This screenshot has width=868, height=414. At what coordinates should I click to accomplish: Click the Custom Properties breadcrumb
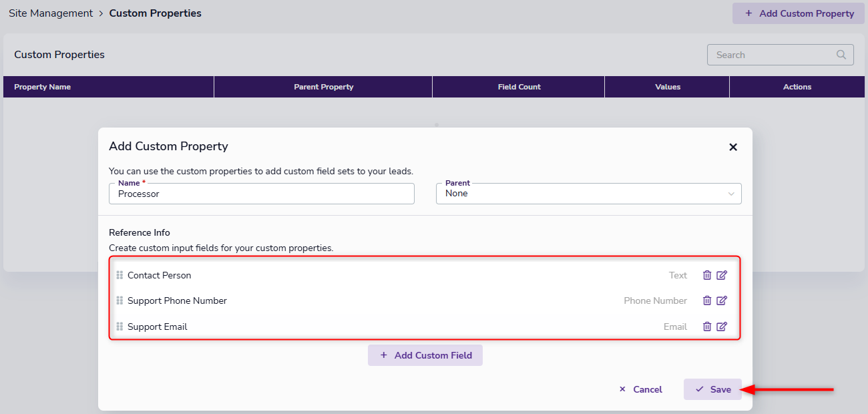point(155,13)
